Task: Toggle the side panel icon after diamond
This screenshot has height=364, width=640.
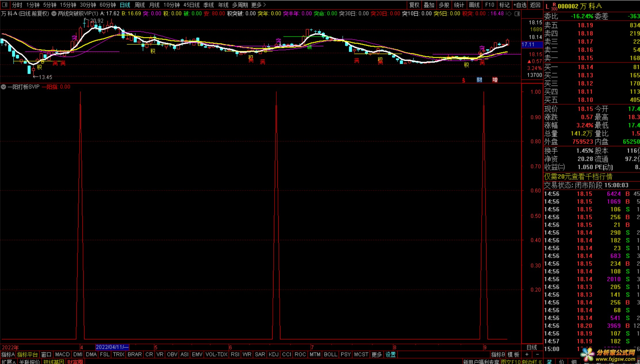Action: tap(517, 14)
